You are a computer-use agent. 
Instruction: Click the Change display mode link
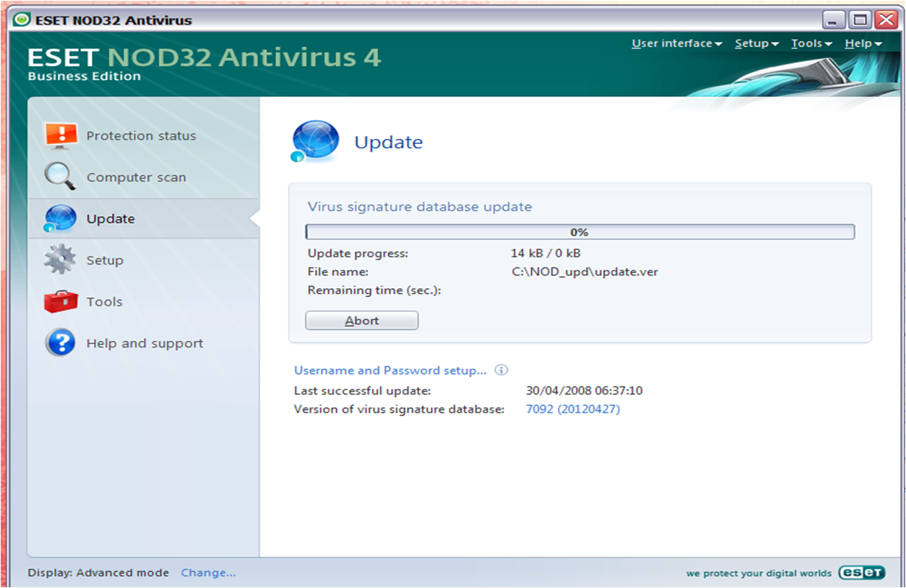(209, 573)
